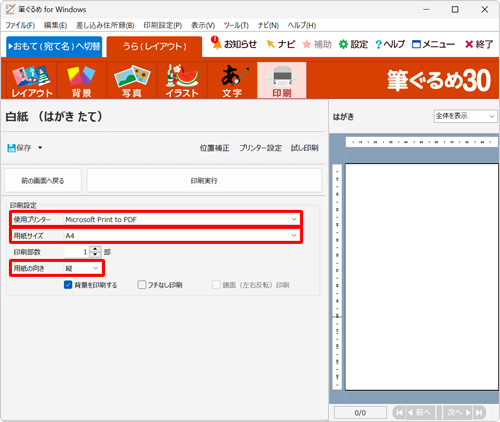Expand the 用紙の向き dropdown
The image size is (500, 422).
96,268
